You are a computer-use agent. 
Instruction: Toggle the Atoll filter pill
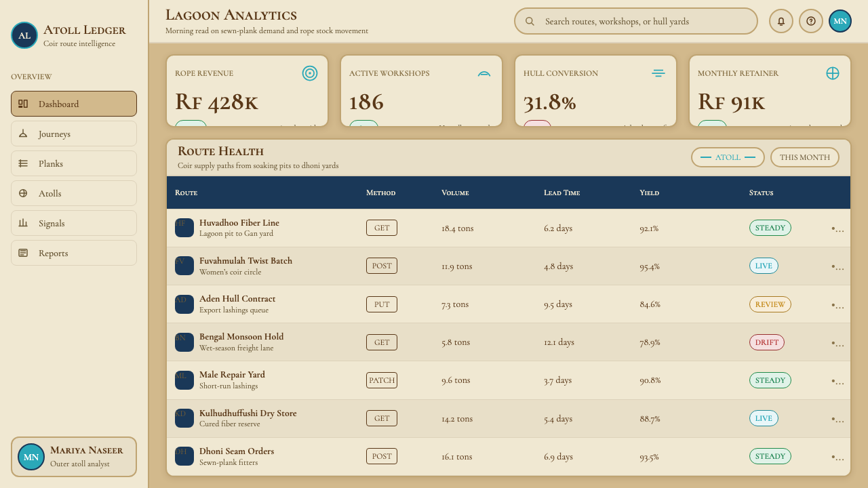728,157
